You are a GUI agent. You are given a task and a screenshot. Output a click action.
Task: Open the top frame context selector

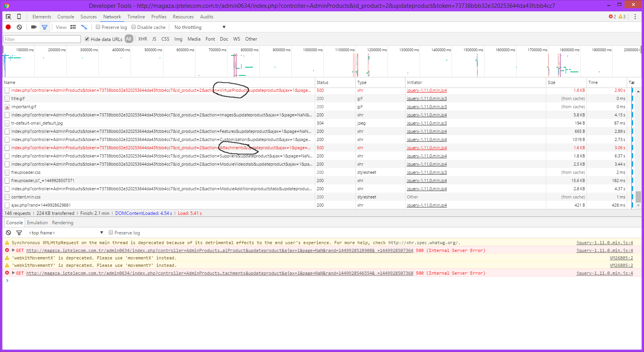[x=66, y=233]
